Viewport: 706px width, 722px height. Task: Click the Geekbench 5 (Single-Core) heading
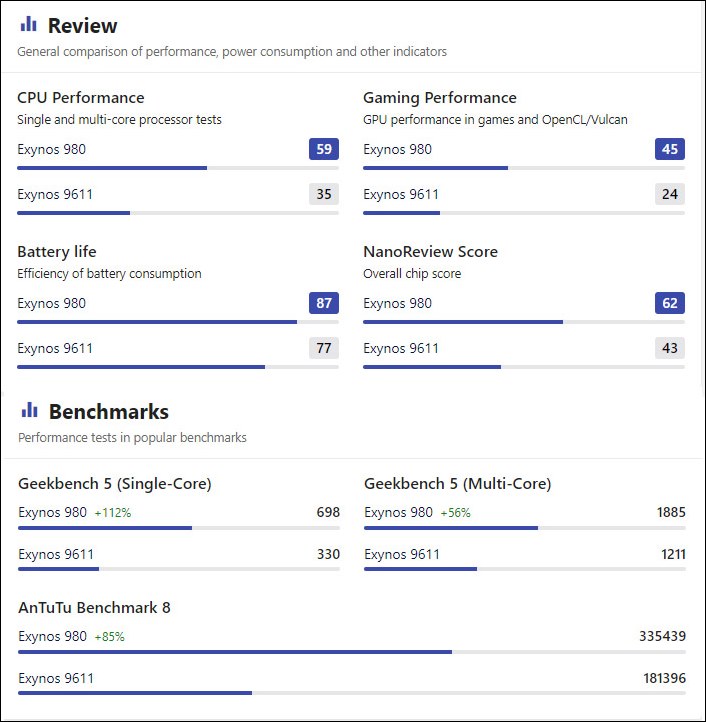115,484
